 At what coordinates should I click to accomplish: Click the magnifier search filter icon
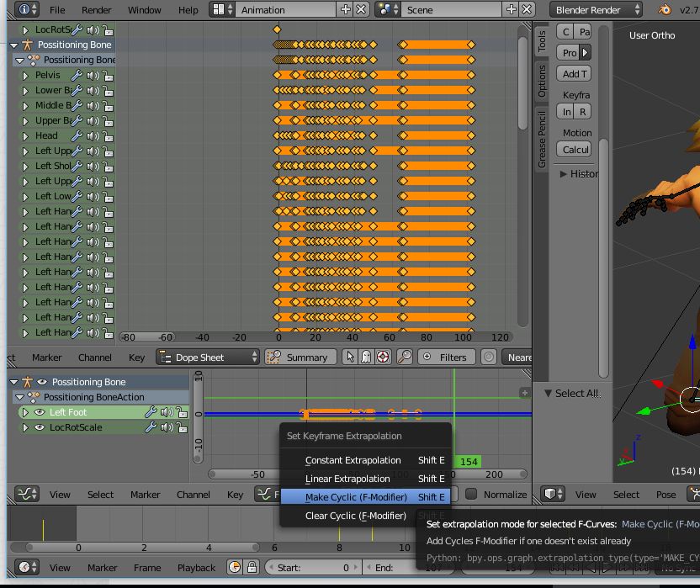[x=405, y=358]
